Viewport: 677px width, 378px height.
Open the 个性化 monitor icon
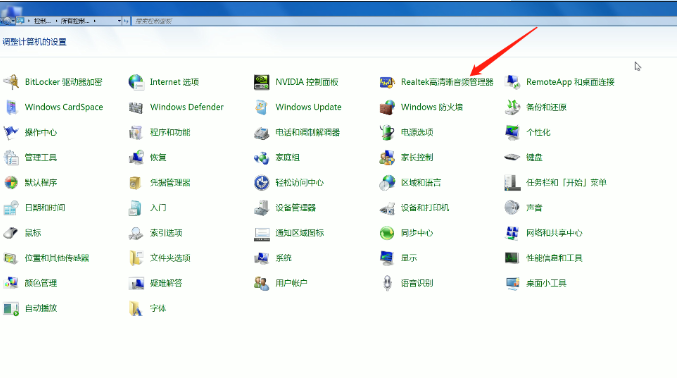(x=512, y=132)
